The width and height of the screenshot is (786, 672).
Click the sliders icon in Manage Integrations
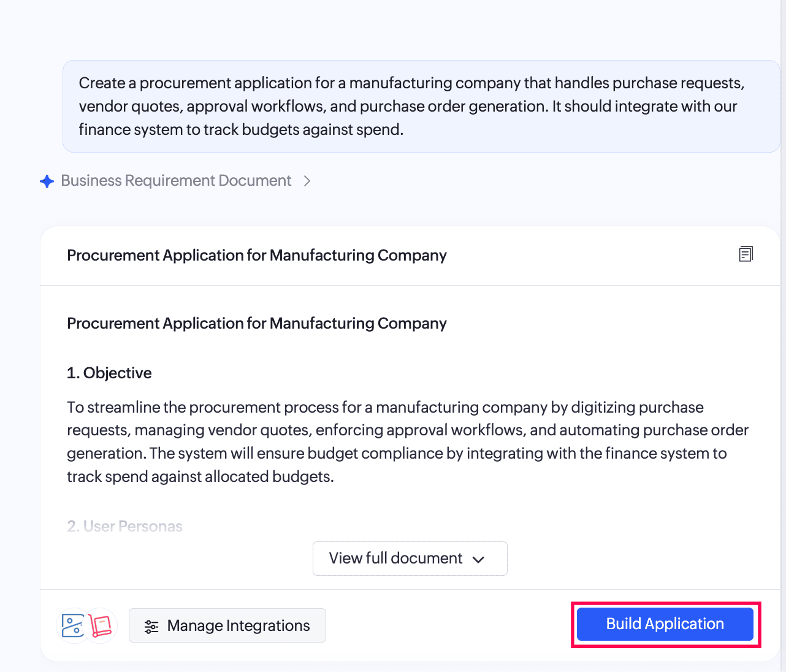pos(151,627)
